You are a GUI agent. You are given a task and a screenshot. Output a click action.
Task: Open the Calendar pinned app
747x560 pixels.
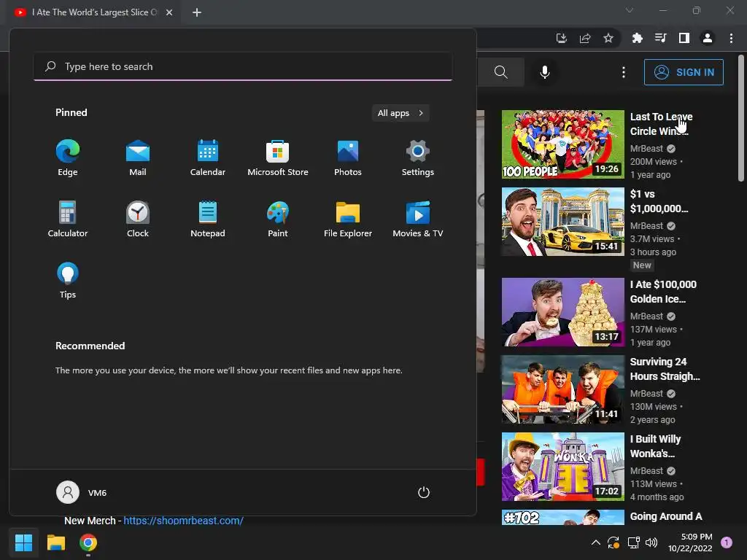[x=208, y=158]
